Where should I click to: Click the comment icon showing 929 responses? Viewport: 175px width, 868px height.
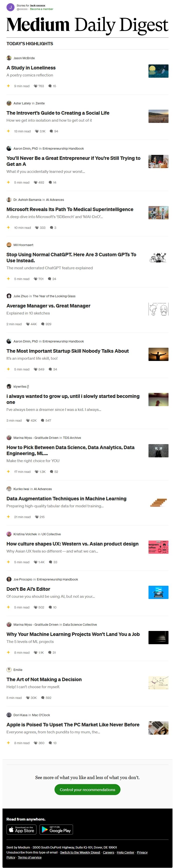(x=43, y=324)
